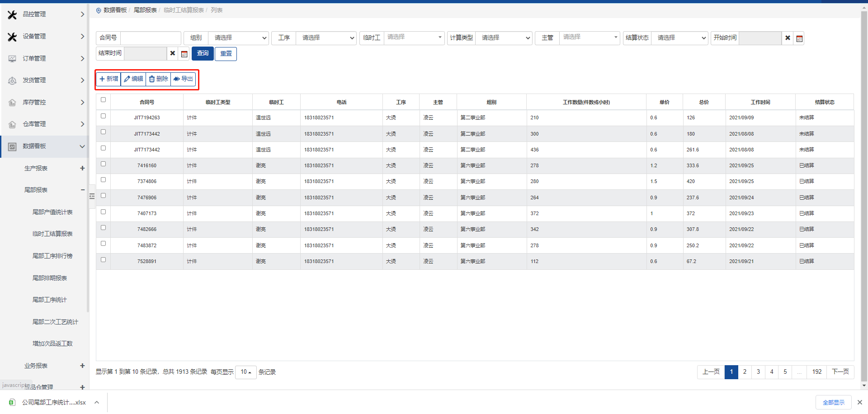
Task: Click the 品控管理 wrench icon in sidebar
Action: coord(12,14)
